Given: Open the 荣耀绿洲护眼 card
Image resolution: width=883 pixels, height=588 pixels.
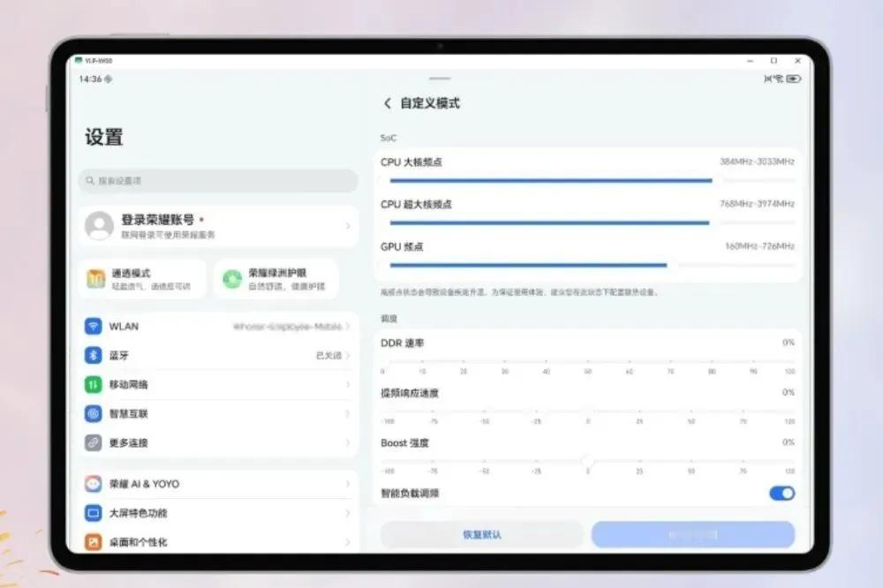Looking at the screenshot, I should click(x=276, y=279).
